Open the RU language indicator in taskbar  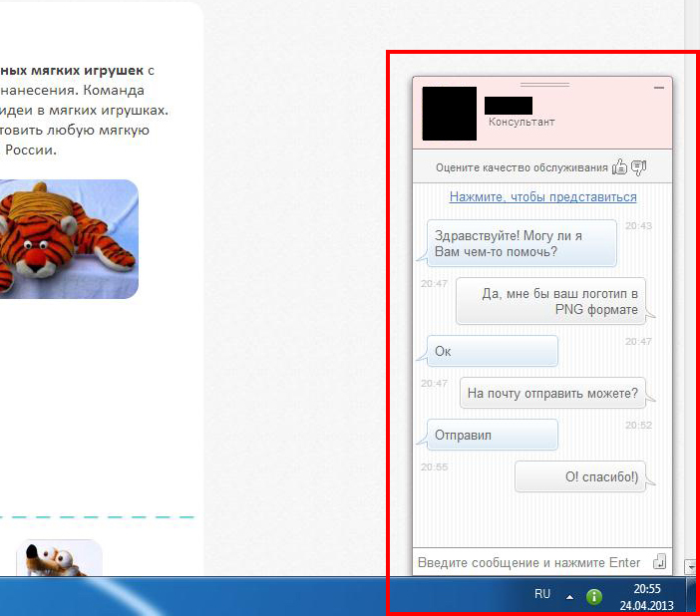tap(542, 594)
